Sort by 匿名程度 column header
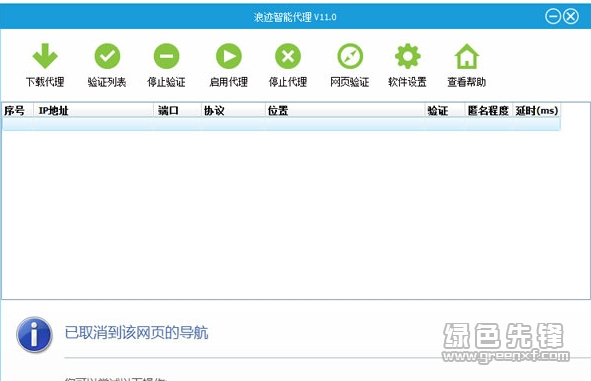Viewport: 591px width, 381px height. click(x=488, y=110)
